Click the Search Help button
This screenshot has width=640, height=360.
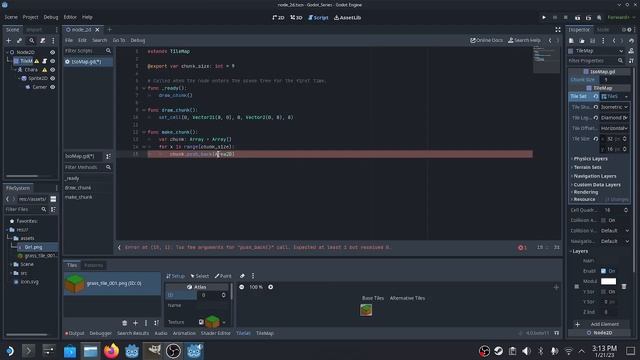click(x=524, y=40)
